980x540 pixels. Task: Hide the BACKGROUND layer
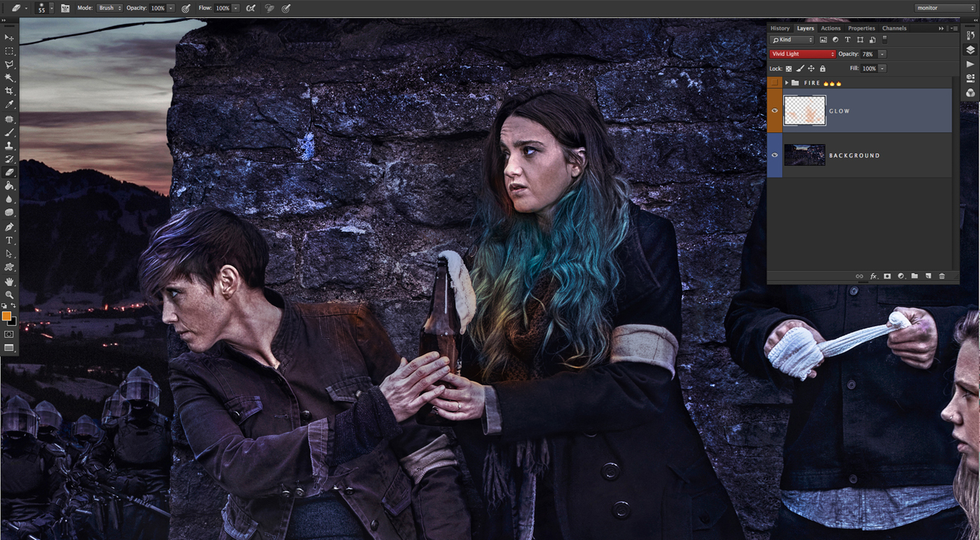coord(775,155)
